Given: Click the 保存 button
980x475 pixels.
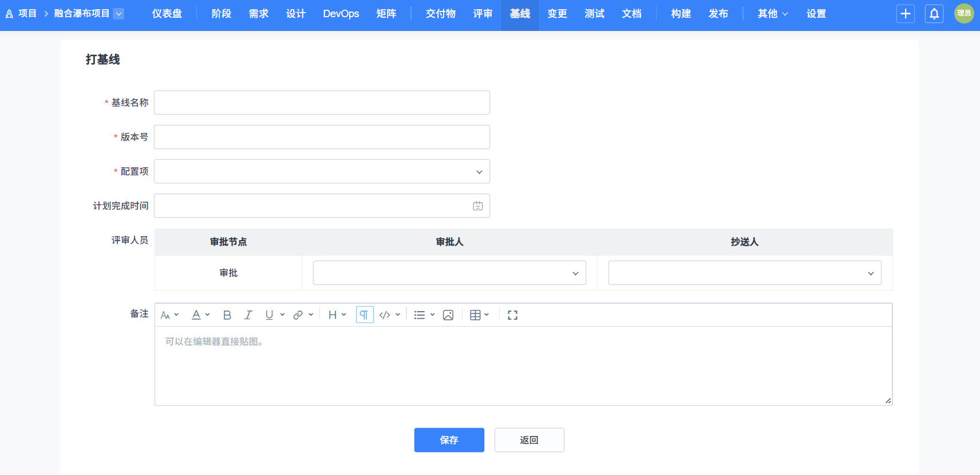Looking at the screenshot, I should 449,440.
